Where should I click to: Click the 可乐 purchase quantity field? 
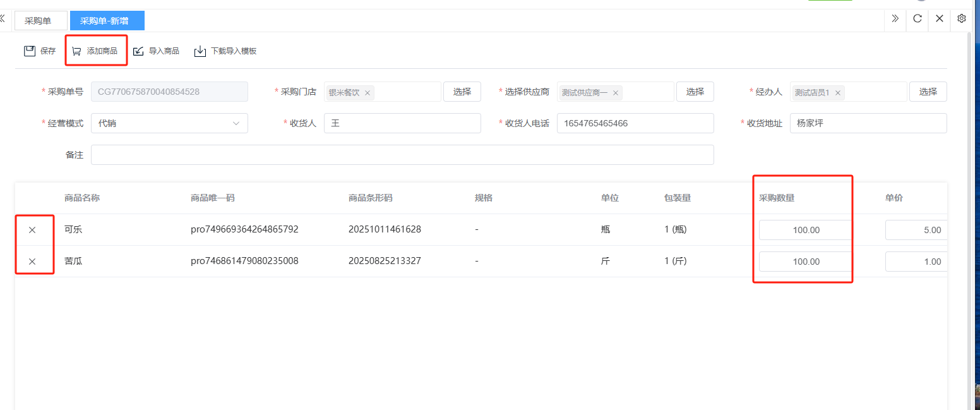(804, 231)
